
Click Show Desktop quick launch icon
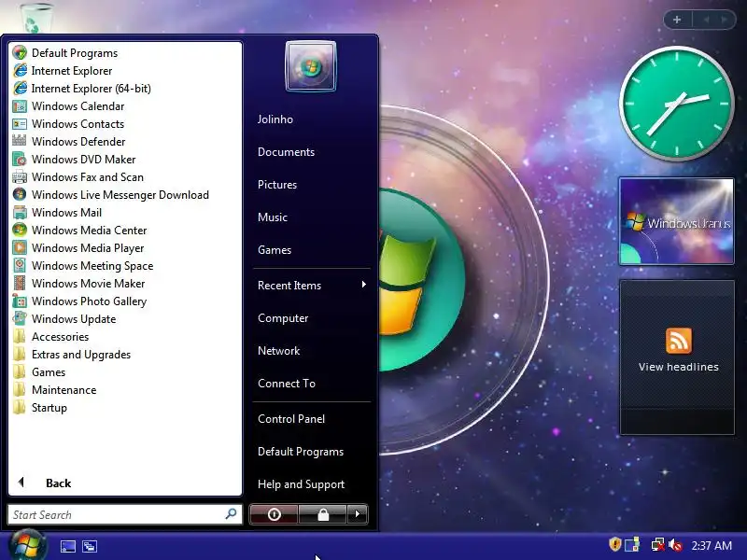[x=67, y=546]
